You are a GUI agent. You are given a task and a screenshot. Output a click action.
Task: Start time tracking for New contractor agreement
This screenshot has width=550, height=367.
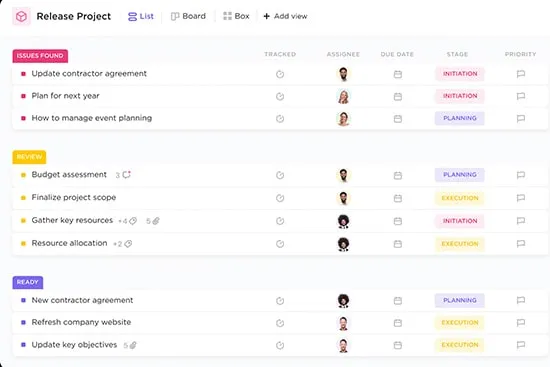point(280,301)
